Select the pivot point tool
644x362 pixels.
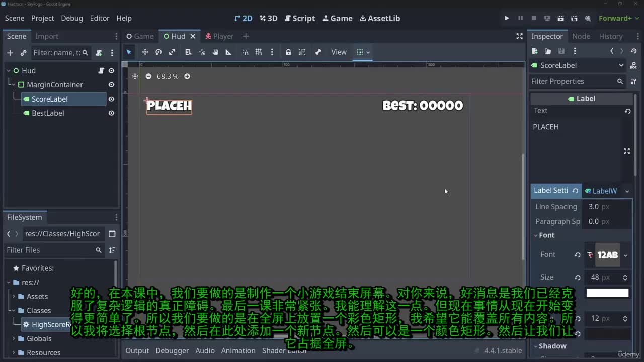[x=202, y=52]
